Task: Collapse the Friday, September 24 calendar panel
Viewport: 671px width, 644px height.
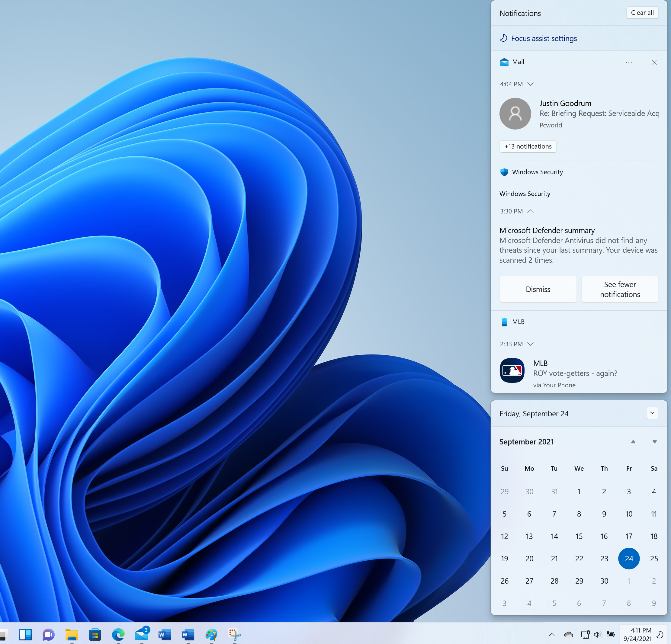Action: (653, 413)
